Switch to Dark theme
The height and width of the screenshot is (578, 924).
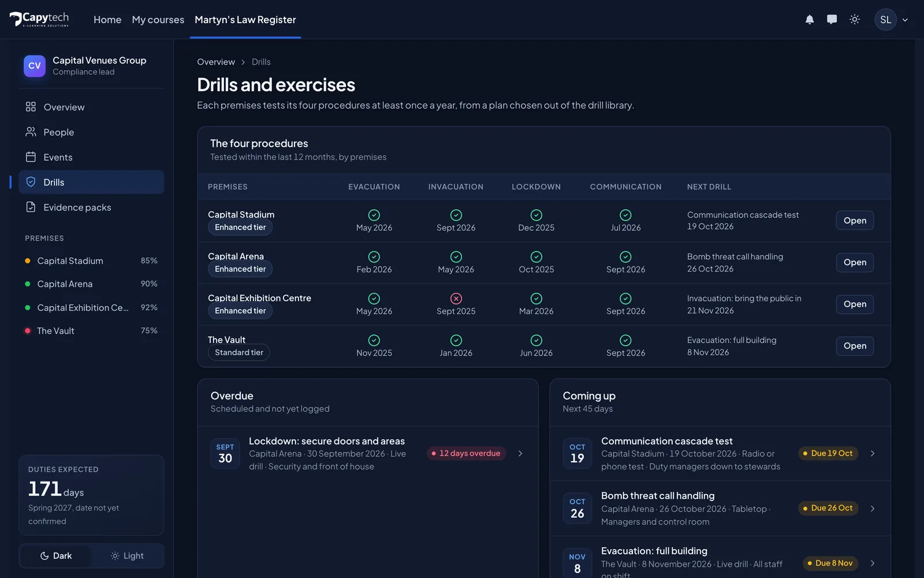[x=56, y=556]
